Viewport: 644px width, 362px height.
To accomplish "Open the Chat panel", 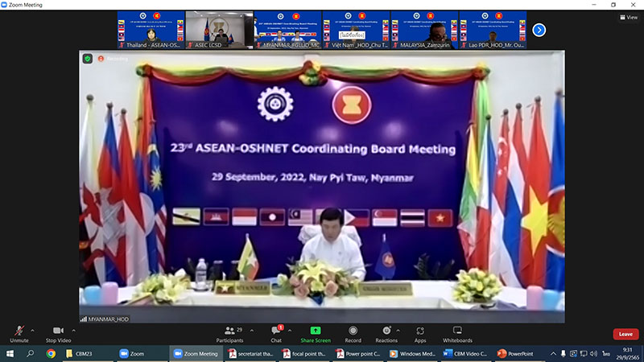I will coord(276,334).
